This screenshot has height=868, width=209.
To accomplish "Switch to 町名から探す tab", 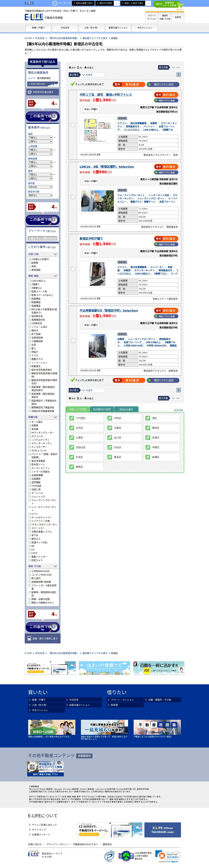I will [126, 409].
